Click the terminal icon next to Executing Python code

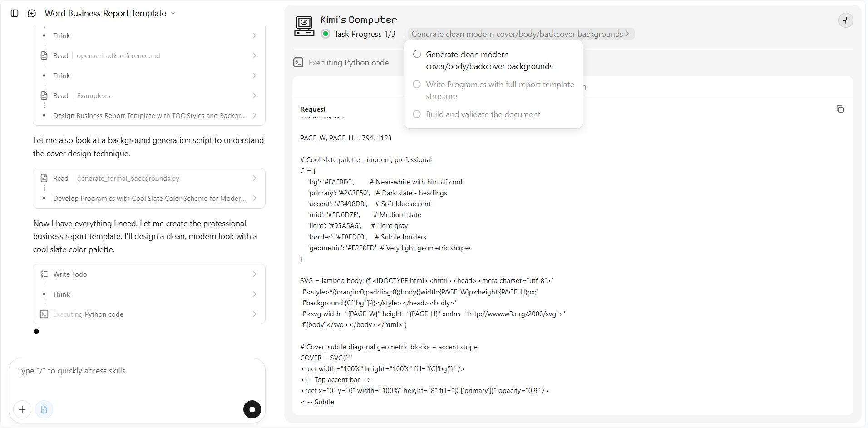pyautogui.click(x=298, y=62)
